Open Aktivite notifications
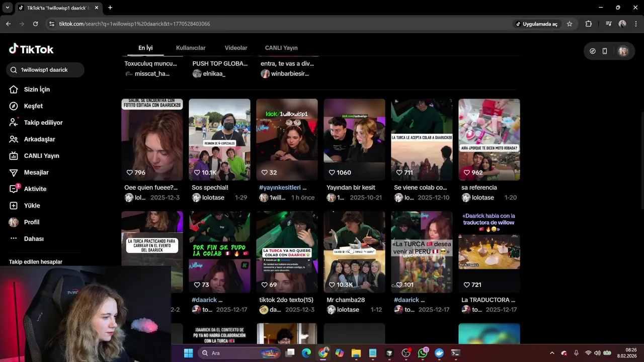Viewport: 644px width, 362px height. tap(35, 189)
